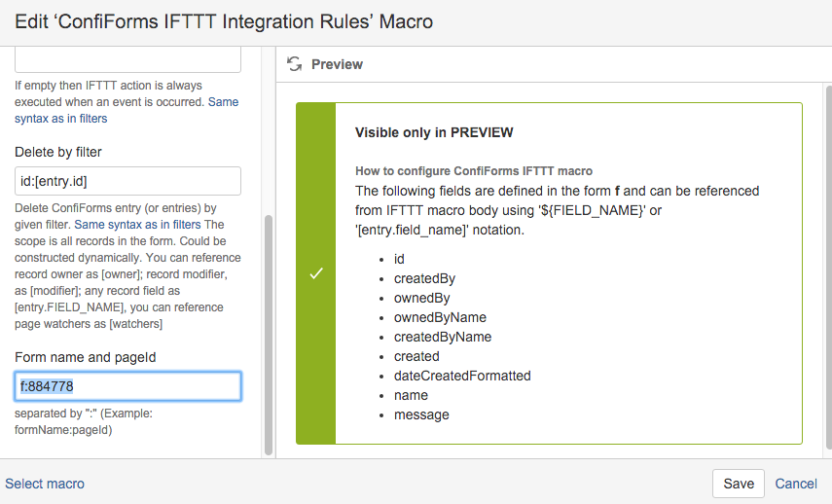
Task: Click the 'id' field in preview list
Action: 399,259
